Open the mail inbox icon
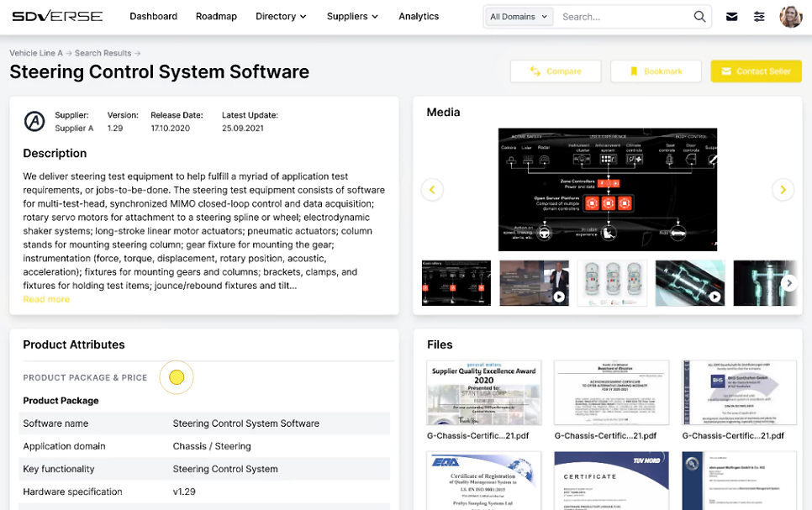 click(732, 17)
